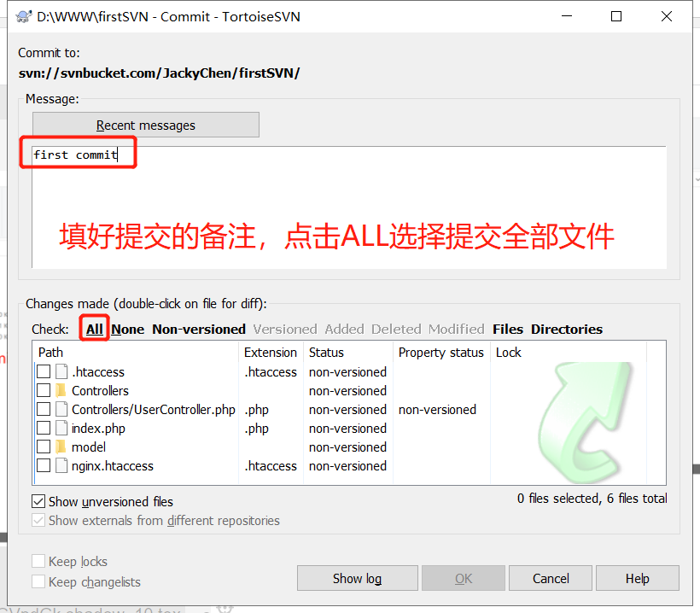700x613 pixels.
Task: Check all Directories link
Action: tap(567, 329)
